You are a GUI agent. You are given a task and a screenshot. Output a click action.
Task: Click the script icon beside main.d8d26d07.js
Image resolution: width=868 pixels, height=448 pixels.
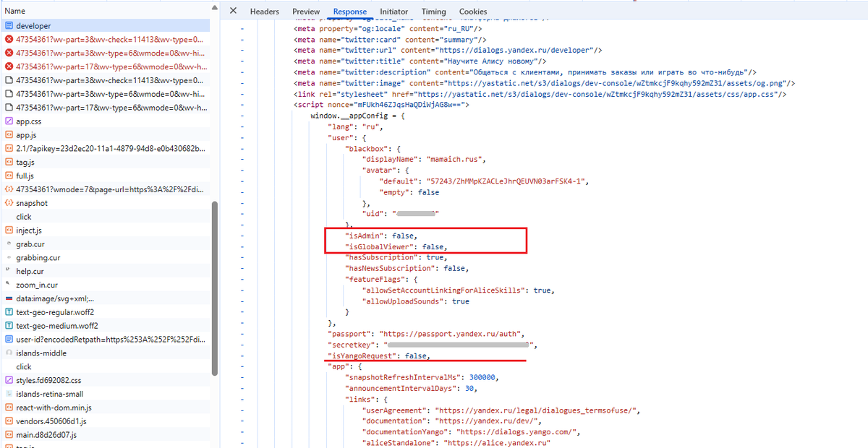(x=9, y=434)
